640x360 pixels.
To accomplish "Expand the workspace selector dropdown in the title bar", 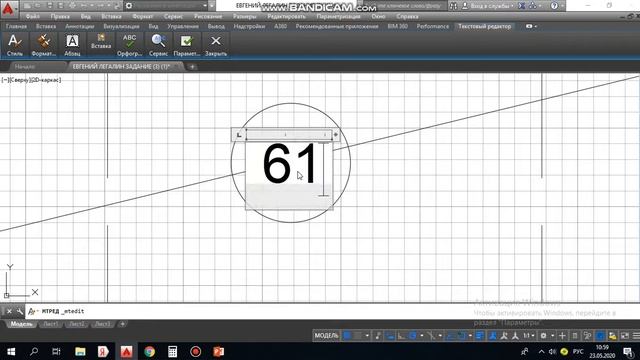I will pos(205,6).
